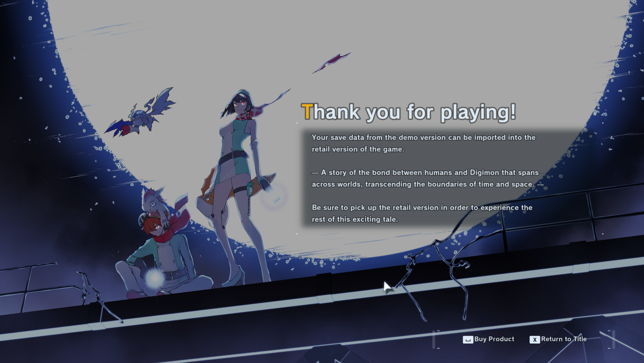644x363 pixels.
Task: Click the Buy Product button
Action: pos(489,339)
